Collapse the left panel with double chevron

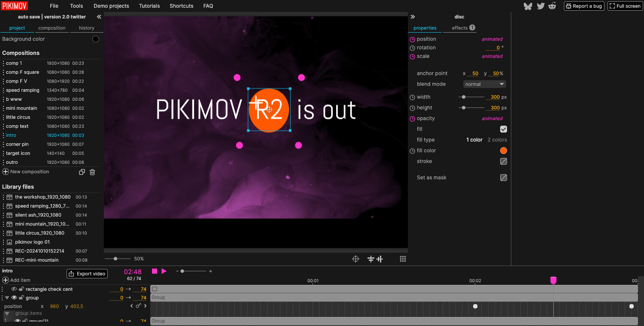(x=99, y=17)
